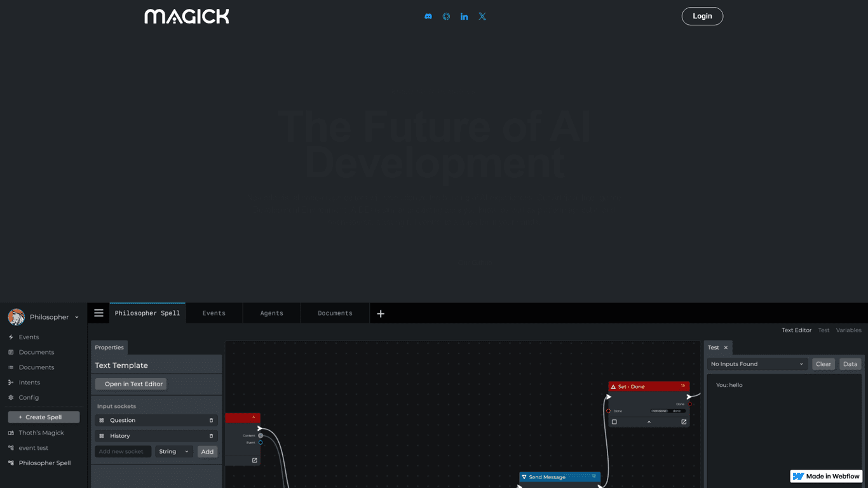The width and height of the screenshot is (868, 488).
Task: Expand the Philosopher agent dropdown
Action: (77, 317)
